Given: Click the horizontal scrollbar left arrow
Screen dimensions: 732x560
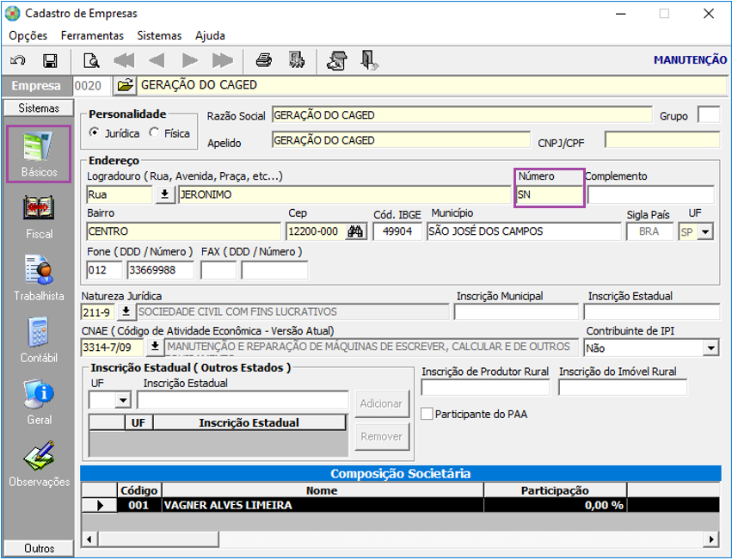Looking at the screenshot, I should click(x=89, y=539).
